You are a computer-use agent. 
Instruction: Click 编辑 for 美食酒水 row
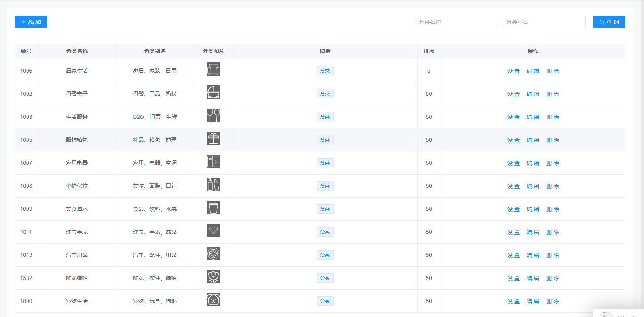(533, 209)
